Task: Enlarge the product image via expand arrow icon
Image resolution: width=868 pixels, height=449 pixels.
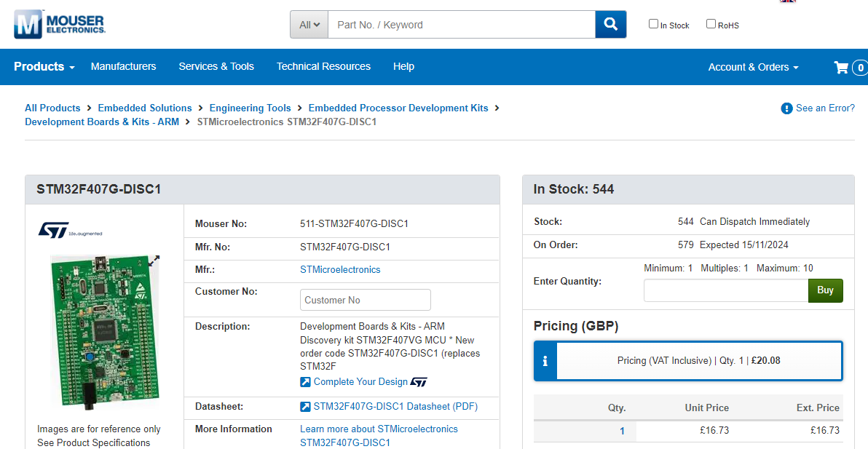Action: click(154, 262)
